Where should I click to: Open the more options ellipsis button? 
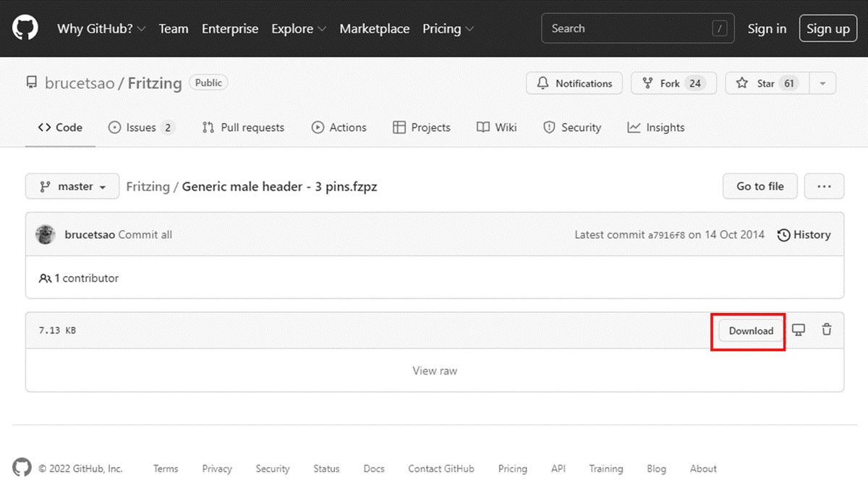[824, 187]
